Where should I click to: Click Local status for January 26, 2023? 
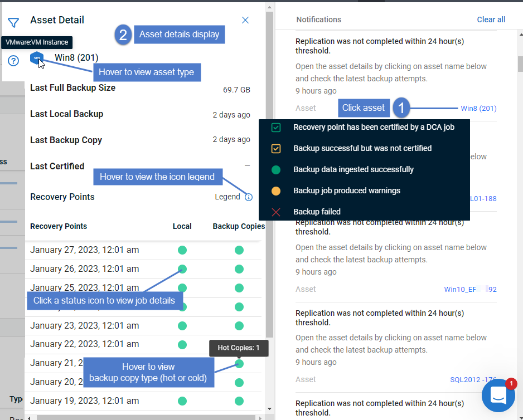(x=182, y=269)
